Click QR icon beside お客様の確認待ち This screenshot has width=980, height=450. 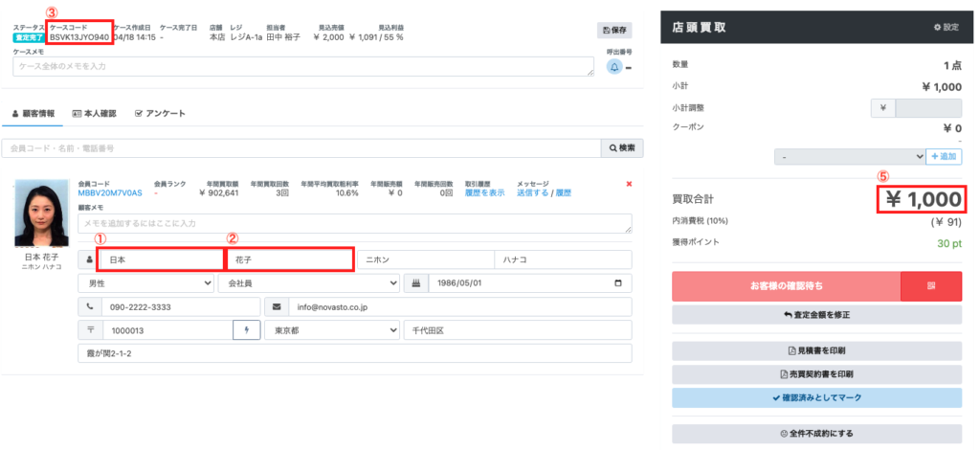930,286
